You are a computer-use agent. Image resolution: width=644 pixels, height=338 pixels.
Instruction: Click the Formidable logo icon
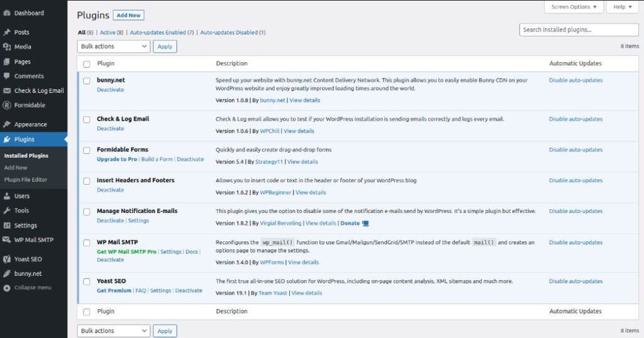coord(6,105)
